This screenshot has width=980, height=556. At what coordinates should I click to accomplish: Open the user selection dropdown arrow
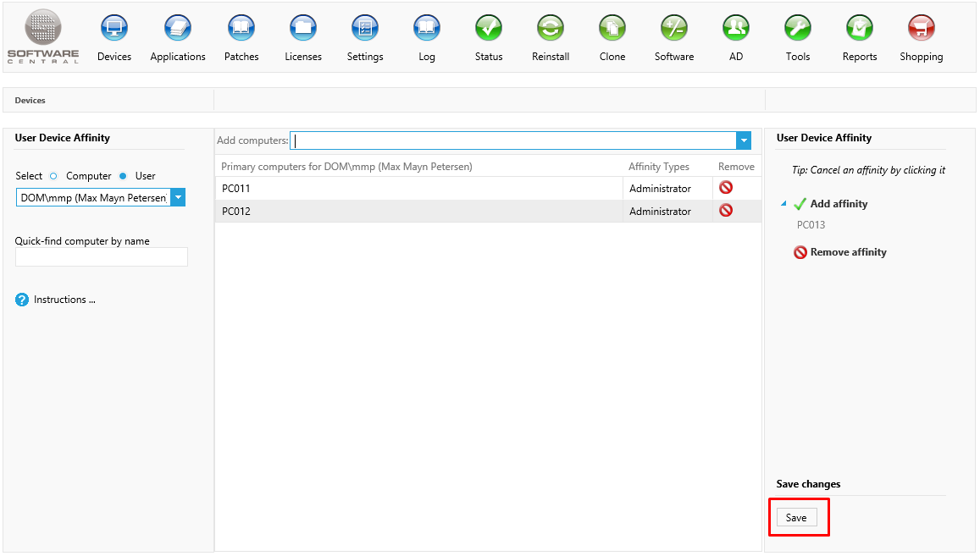[178, 198]
